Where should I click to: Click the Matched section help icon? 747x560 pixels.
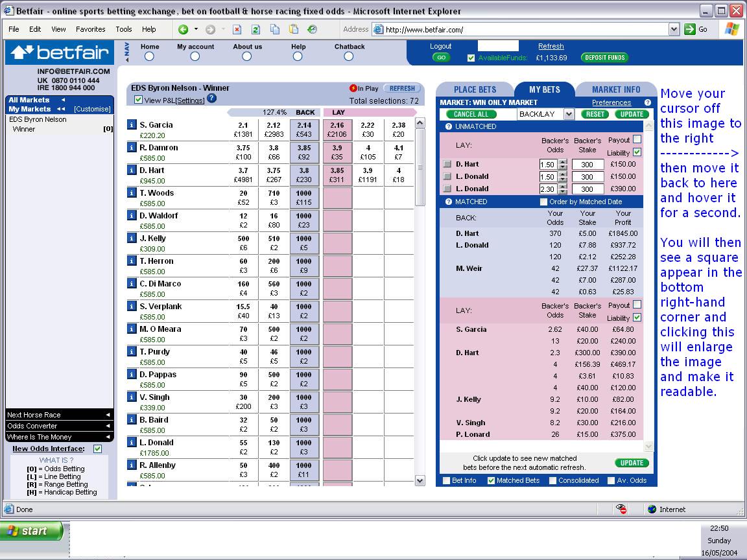449,202
